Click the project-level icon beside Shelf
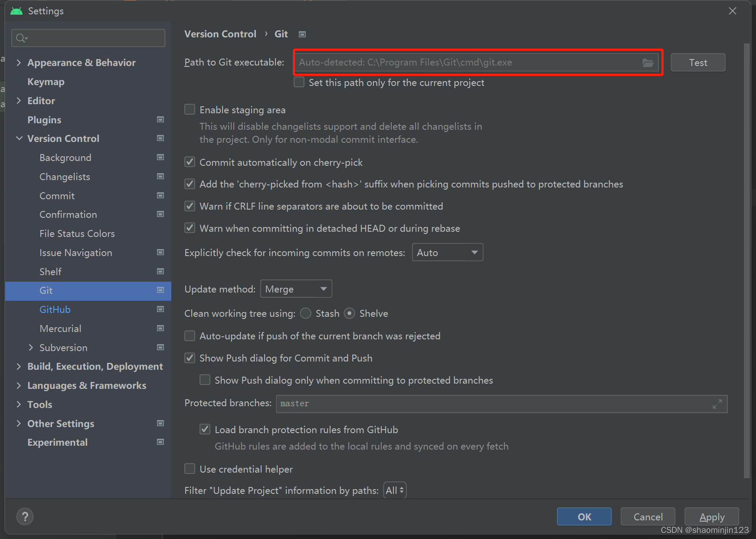 pyautogui.click(x=160, y=271)
